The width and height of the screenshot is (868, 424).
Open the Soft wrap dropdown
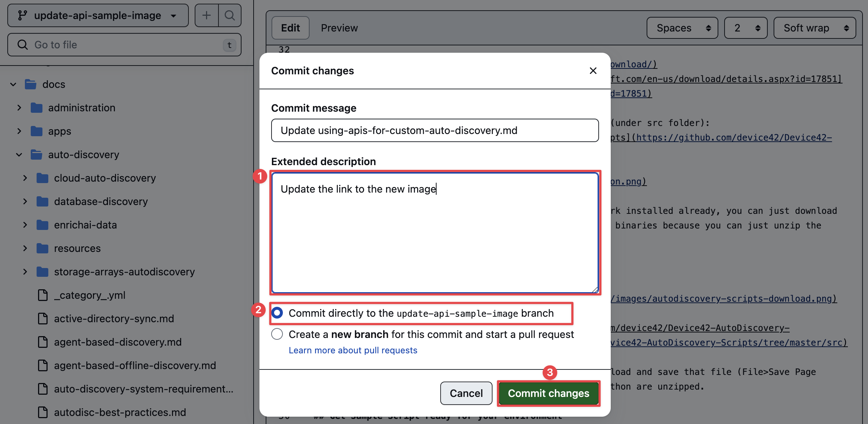(815, 28)
